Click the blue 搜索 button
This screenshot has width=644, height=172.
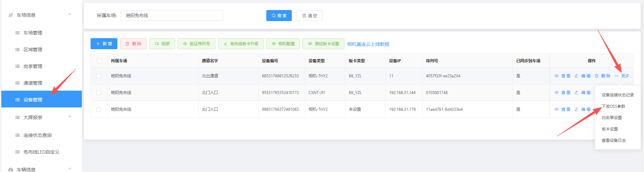coord(279,15)
